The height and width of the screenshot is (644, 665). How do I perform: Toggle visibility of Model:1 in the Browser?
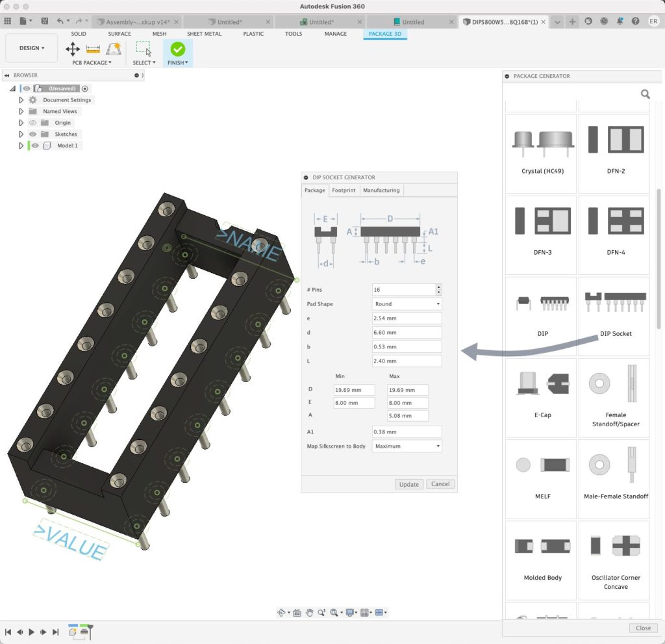[36, 145]
